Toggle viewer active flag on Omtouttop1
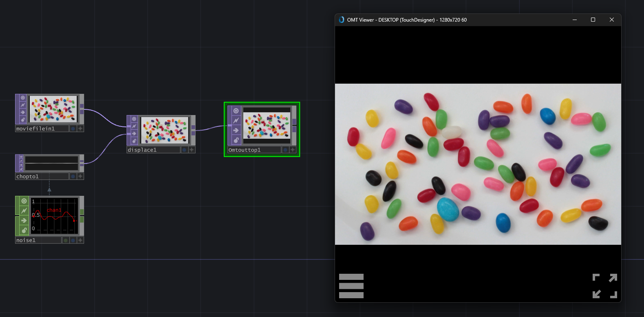Screen dimensions: 644x317 tap(236, 111)
